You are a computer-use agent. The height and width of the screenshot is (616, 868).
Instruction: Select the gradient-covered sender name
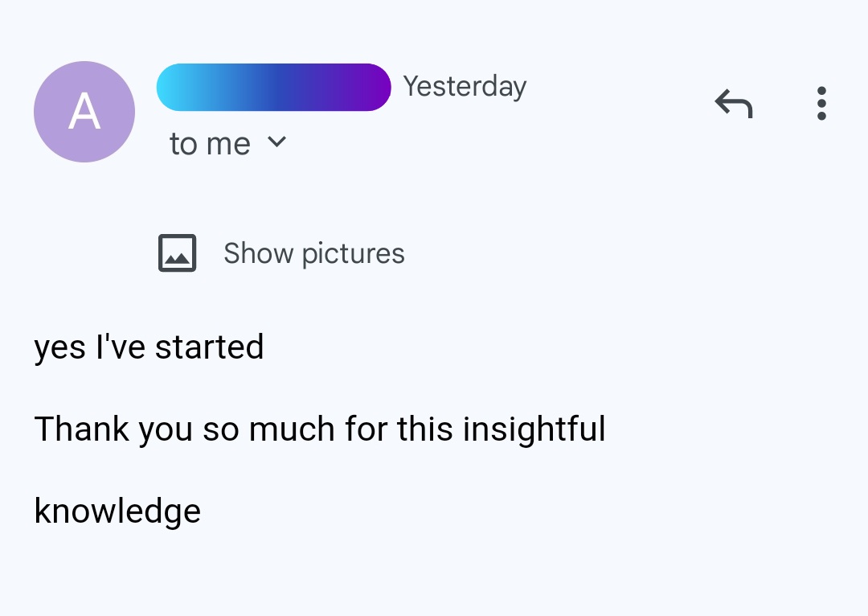click(x=273, y=87)
